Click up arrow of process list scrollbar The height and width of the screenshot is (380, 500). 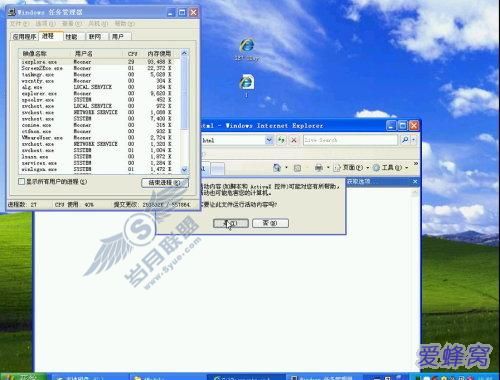click(x=184, y=53)
